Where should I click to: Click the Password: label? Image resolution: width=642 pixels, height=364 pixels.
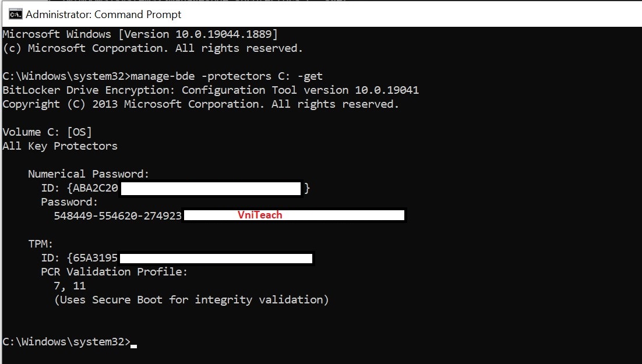[x=69, y=202]
